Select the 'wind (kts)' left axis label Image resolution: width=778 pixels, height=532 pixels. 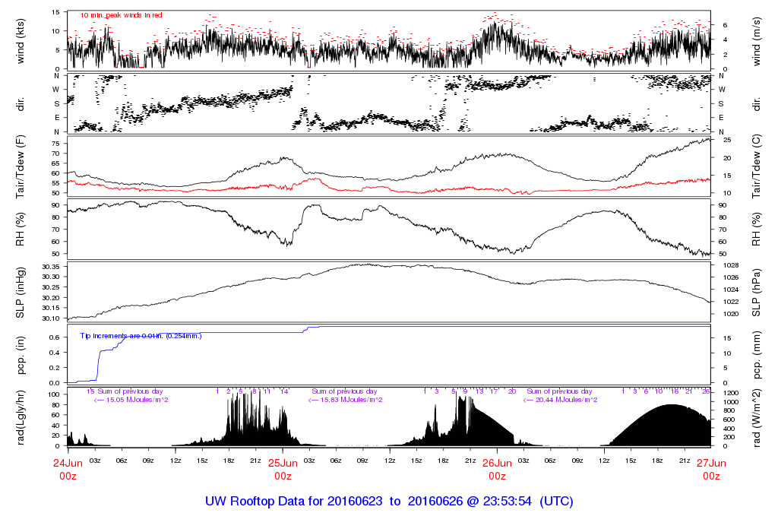[21, 40]
